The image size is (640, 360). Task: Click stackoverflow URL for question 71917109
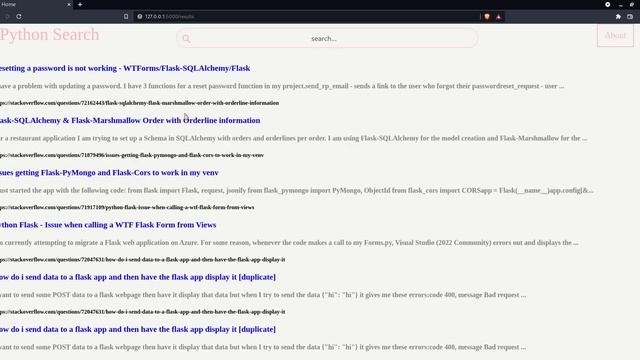(x=127, y=207)
